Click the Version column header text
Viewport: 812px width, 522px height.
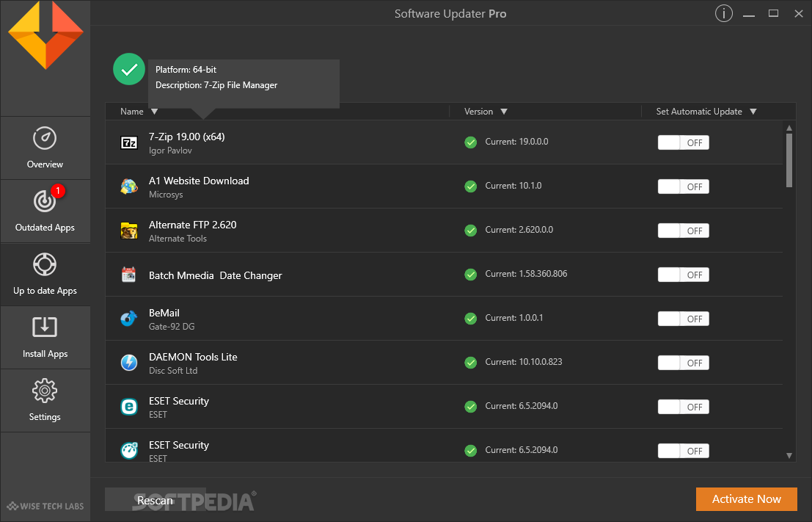coord(478,112)
